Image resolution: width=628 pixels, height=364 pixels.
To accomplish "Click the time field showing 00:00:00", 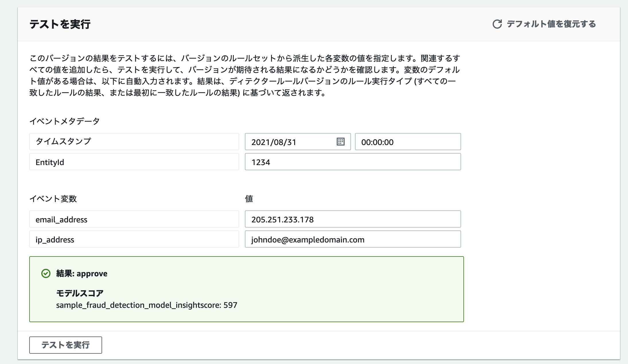I will click(407, 142).
